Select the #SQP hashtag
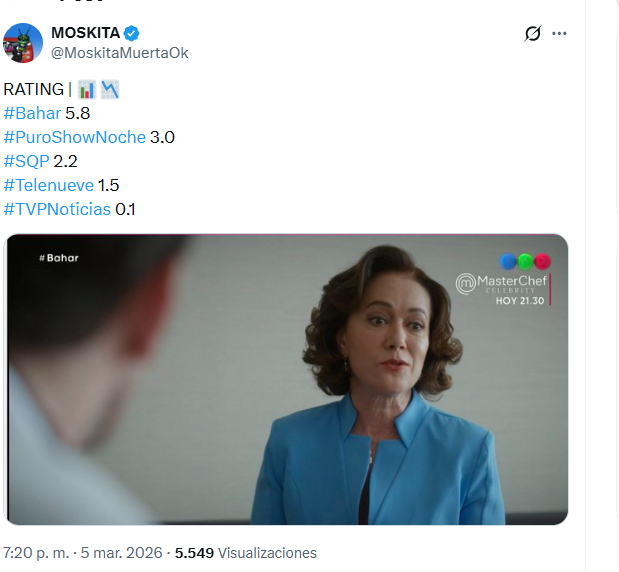 coord(25,161)
